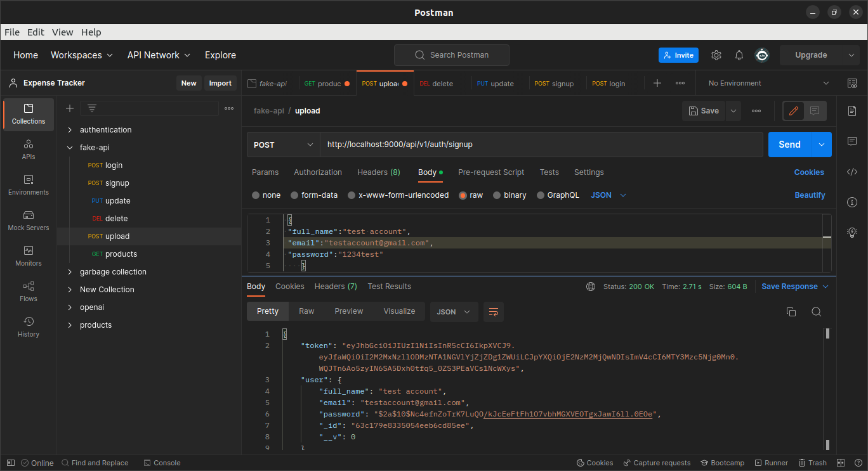Open the Flows sidebar panel
This screenshot has height=471, width=868.
(29, 292)
